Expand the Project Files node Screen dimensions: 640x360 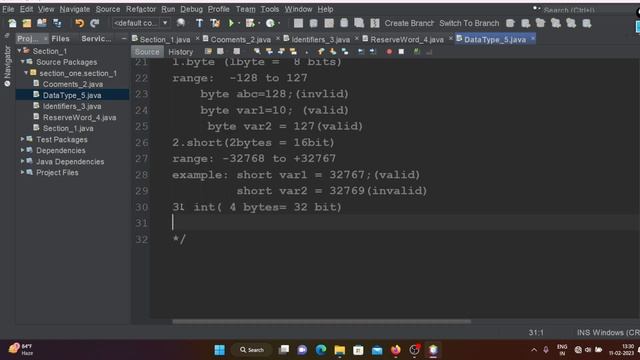(x=22, y=172)
